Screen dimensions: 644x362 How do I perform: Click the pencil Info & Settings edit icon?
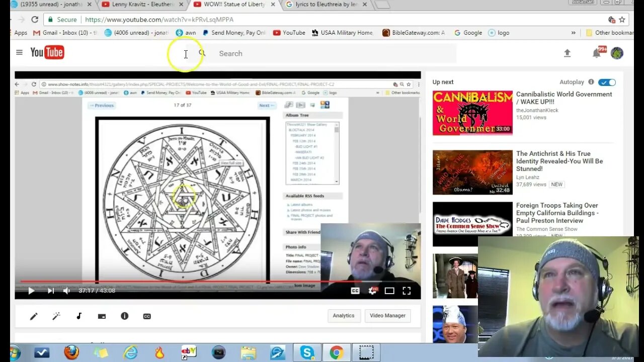click(x=34, y=316)
